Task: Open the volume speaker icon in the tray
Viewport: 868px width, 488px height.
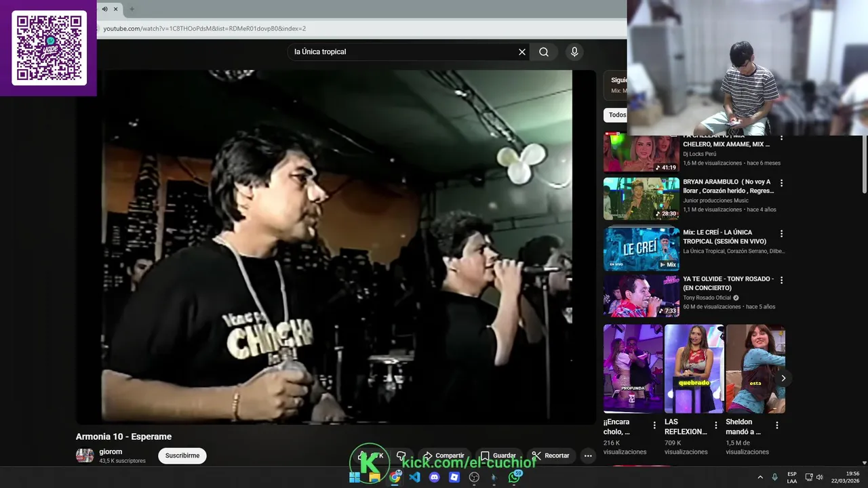Action: [x=819, y=477]
